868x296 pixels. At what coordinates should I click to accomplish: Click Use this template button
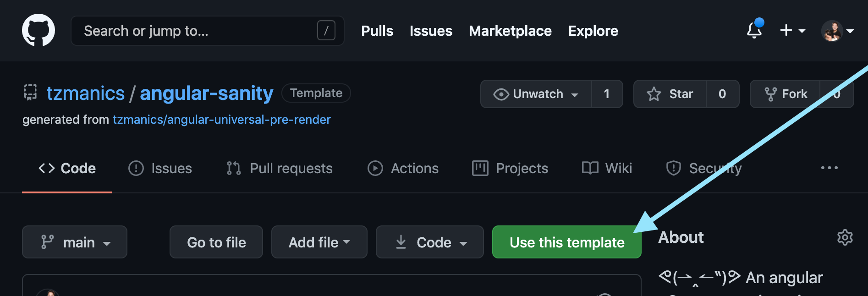[x=566, y=242]
